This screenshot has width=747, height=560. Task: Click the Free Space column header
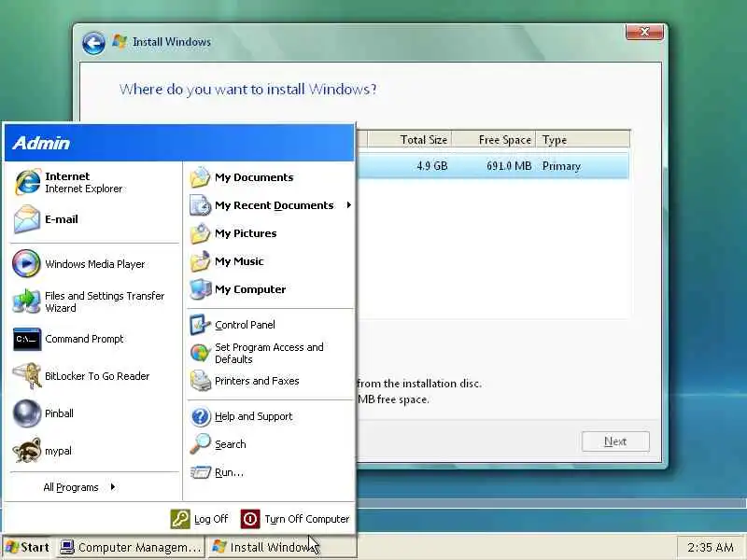pos(494,139)
